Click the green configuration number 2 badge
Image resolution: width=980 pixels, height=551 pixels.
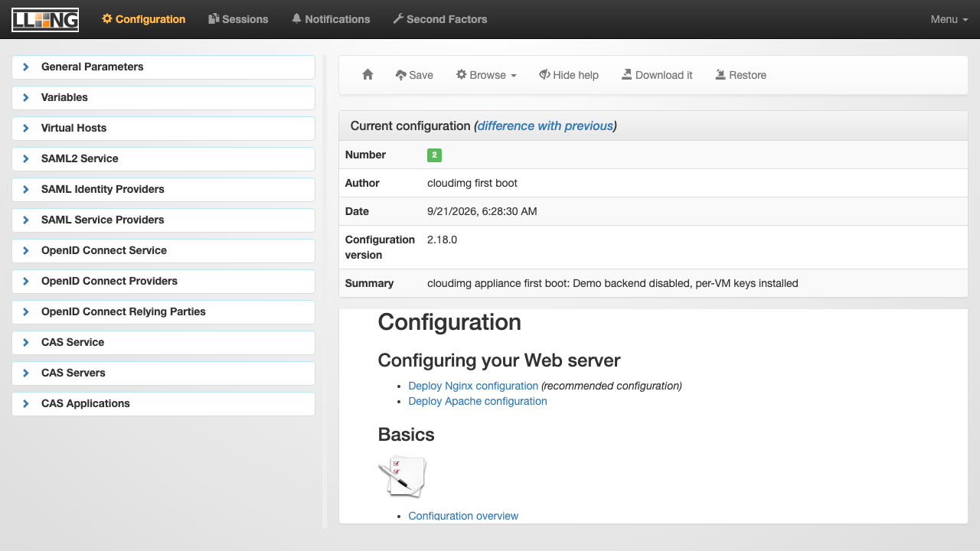click(x=434, y=155)
